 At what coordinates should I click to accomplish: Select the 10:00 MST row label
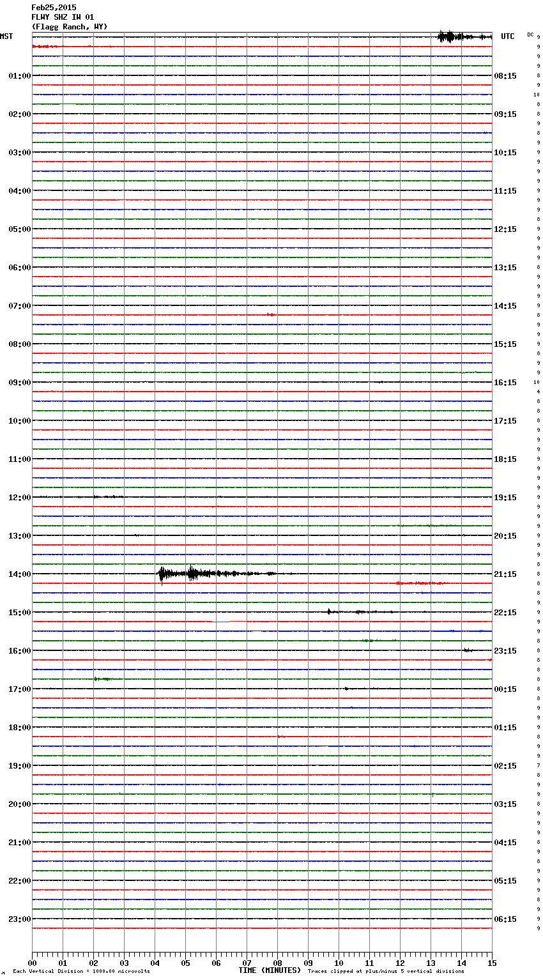(20, 421)
